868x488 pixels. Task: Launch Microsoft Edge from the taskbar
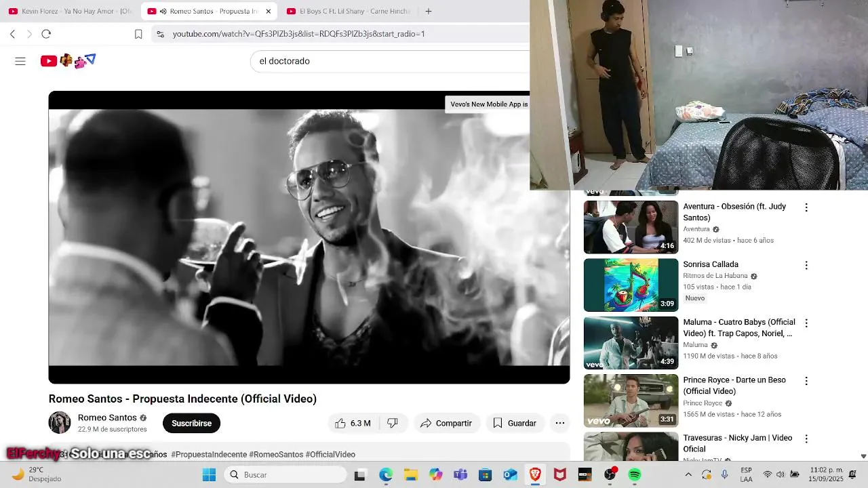point(386,474)
